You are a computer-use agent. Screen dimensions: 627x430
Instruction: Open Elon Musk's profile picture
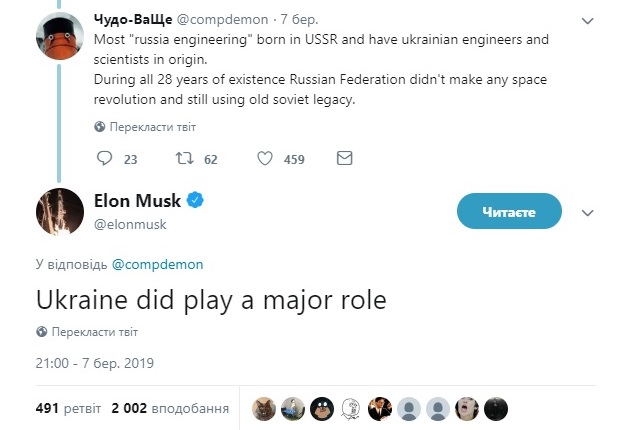click(59, 211)
